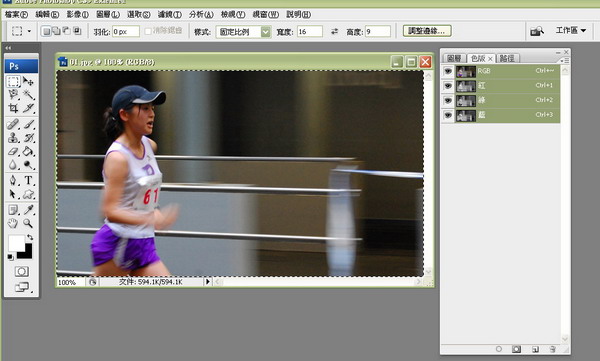Viewport: 600px width, 361px height.
Task: Hide the RGB composite channel
Action: tap(448, 71)
